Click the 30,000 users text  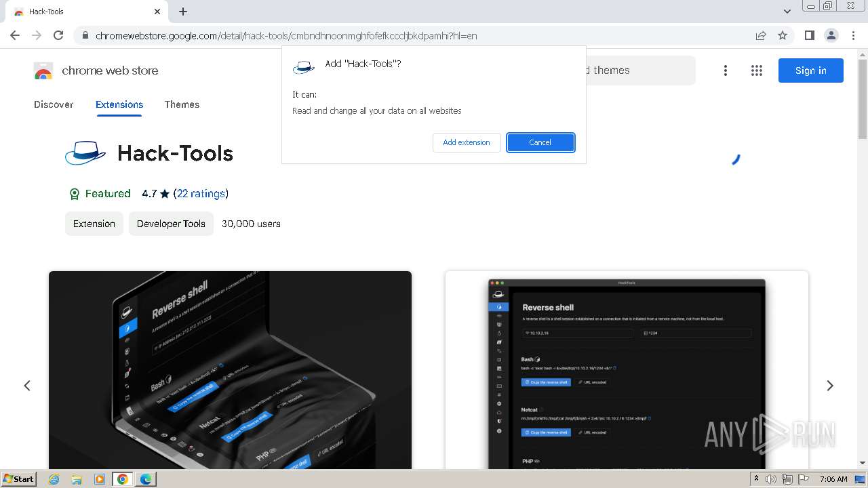(251, 224)
